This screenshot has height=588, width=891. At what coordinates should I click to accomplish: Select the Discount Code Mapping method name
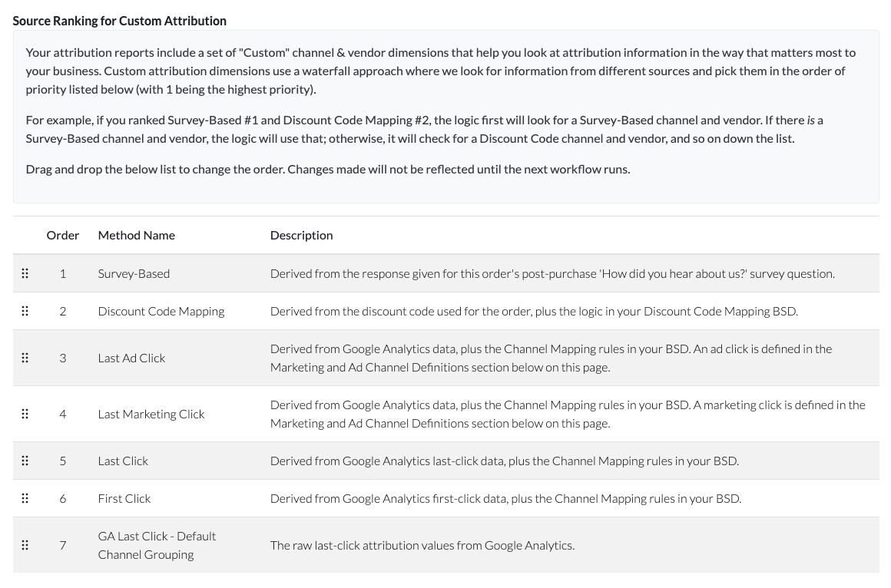click(161, 311)
